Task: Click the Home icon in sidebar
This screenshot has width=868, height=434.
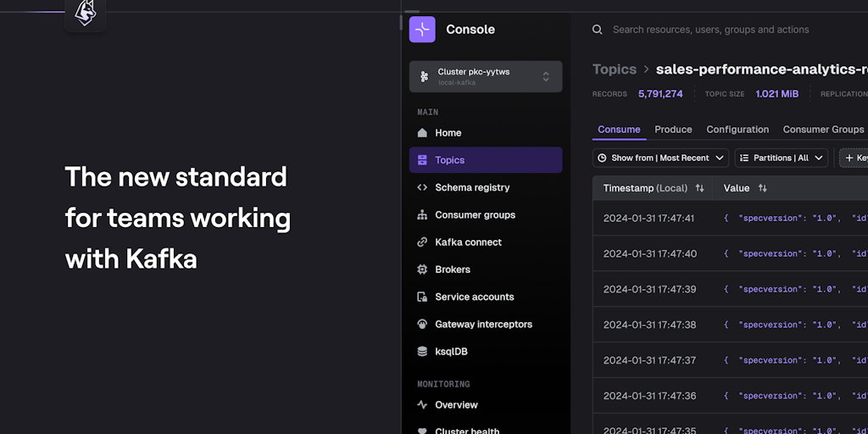Action: tap(422, 133)
